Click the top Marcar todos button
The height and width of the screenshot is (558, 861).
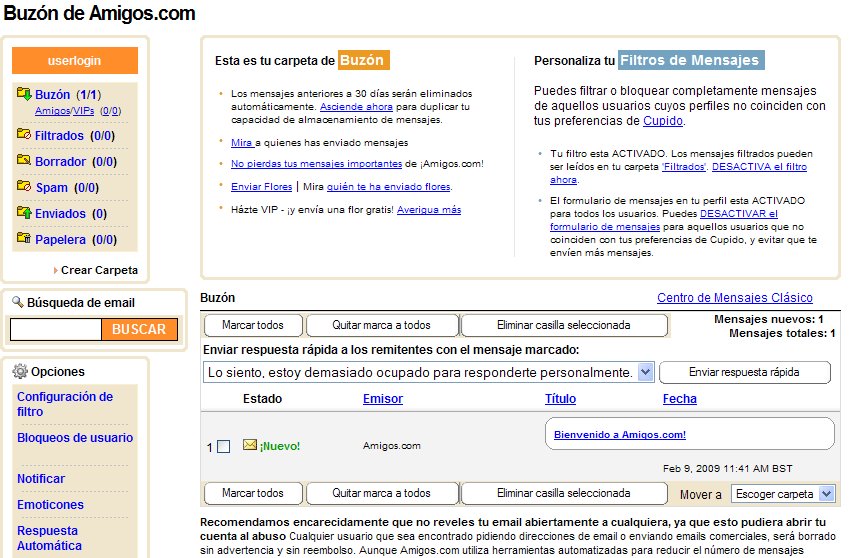253,325
